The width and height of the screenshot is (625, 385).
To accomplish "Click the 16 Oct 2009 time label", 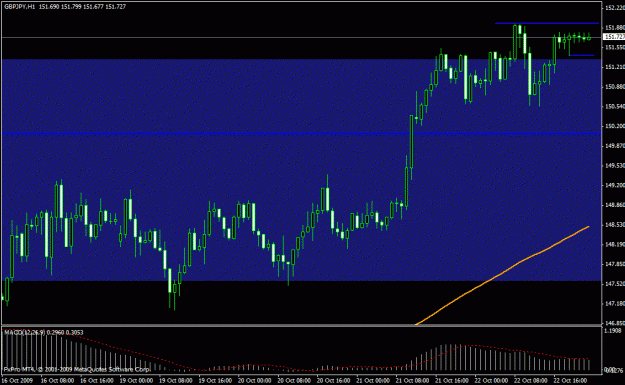I will [x=17, y=380].
